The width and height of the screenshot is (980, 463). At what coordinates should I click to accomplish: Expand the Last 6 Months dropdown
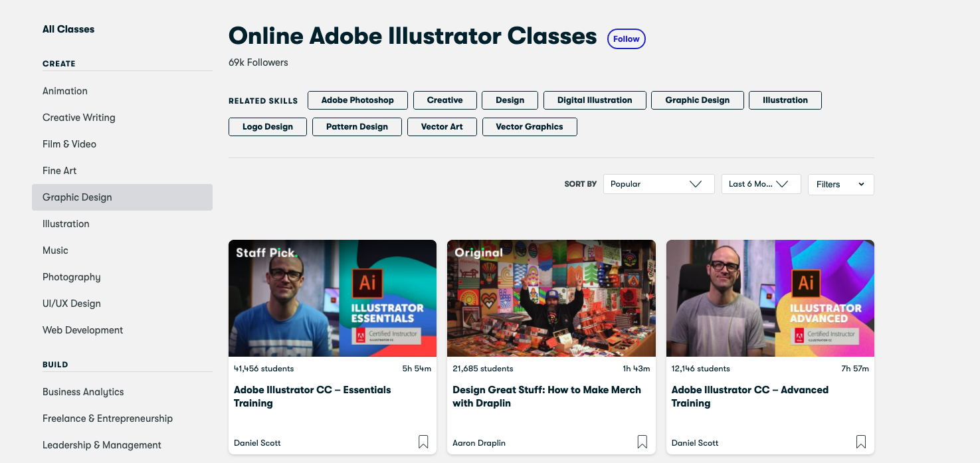coord(761,184)
